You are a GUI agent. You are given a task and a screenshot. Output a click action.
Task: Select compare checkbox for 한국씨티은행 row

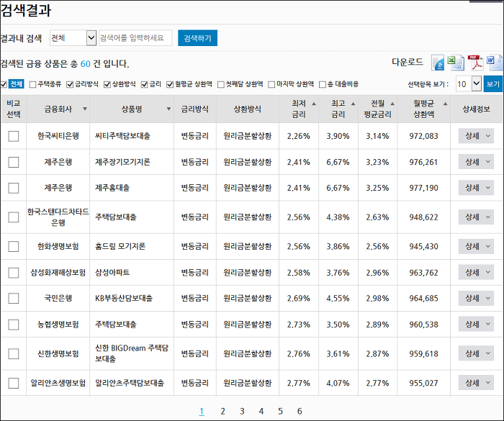[x=14, y=136]
